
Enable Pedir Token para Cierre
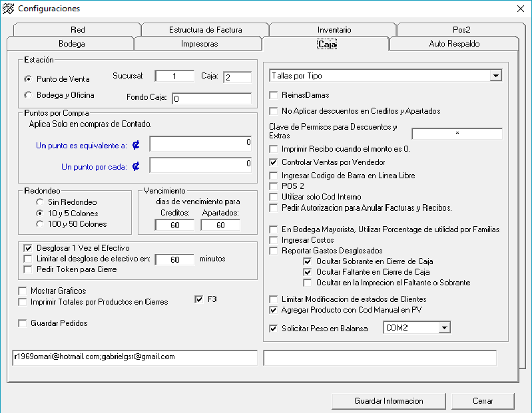click(28, 269)
